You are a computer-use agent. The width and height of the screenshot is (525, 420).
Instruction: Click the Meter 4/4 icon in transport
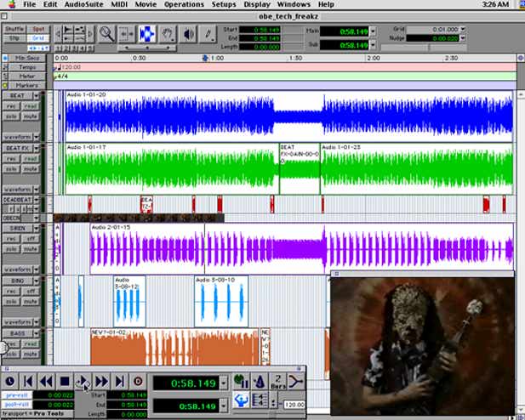[x=260, y=400]
